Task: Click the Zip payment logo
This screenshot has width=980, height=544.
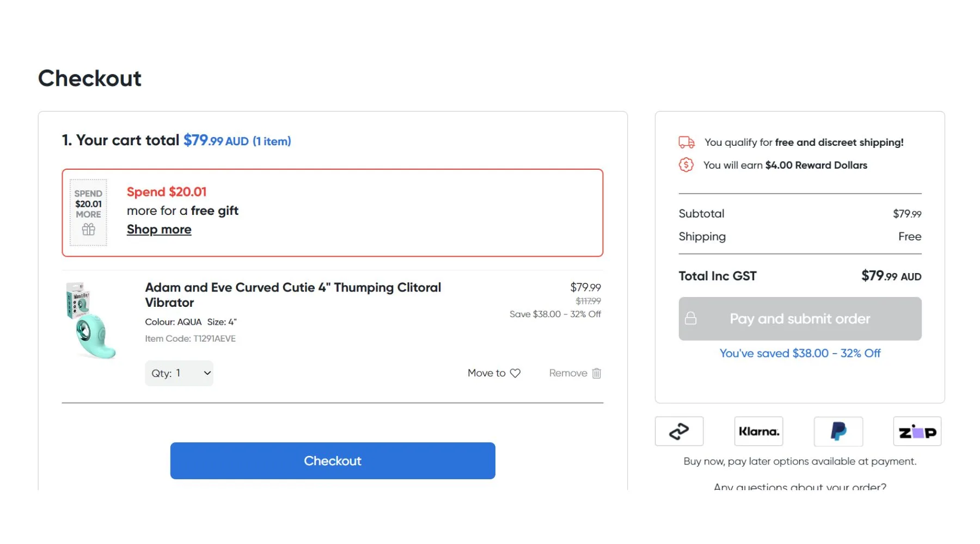Action: click(917, 432)
